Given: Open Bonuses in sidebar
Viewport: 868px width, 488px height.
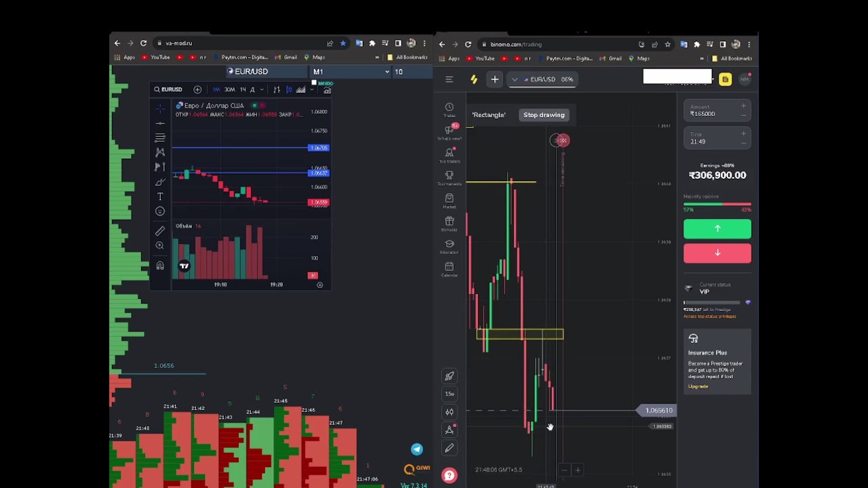Looking at the screenshot, I should pos(449,224).
